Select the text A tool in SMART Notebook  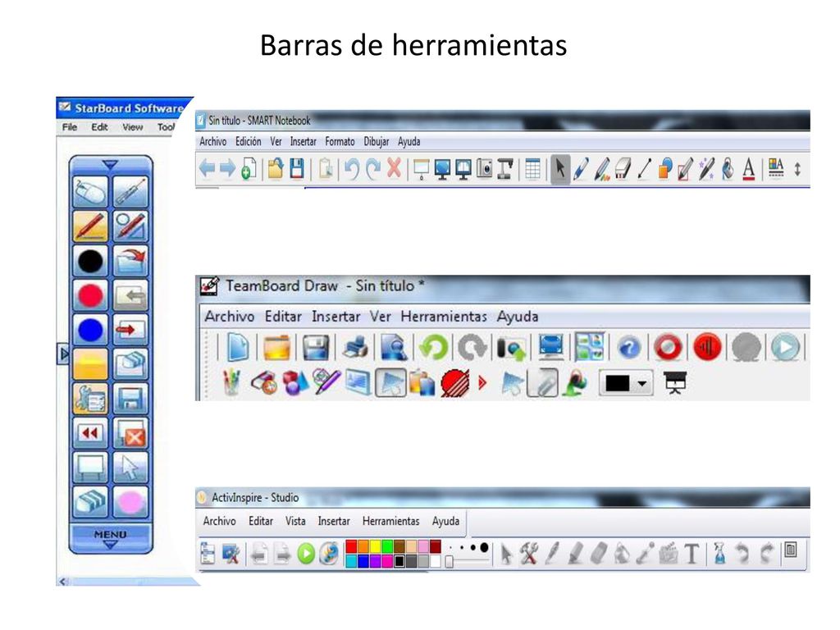coord(748,169)
